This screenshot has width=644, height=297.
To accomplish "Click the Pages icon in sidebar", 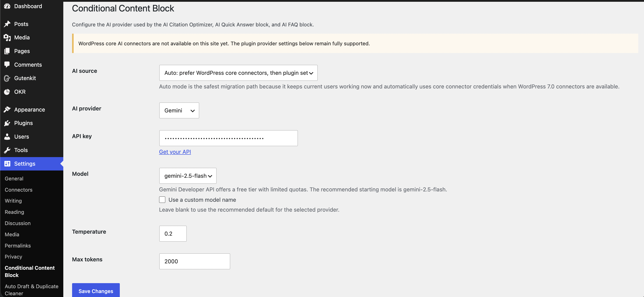I will [7, 51].
